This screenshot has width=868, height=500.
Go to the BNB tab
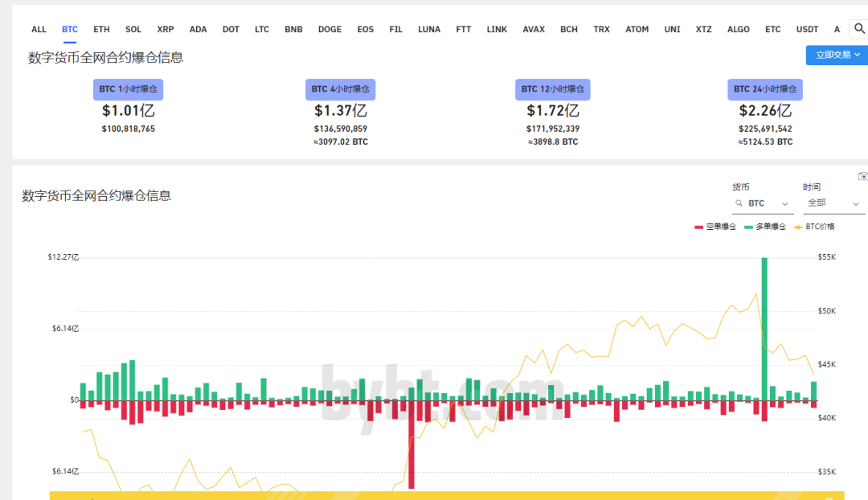[x=293, y=30]
